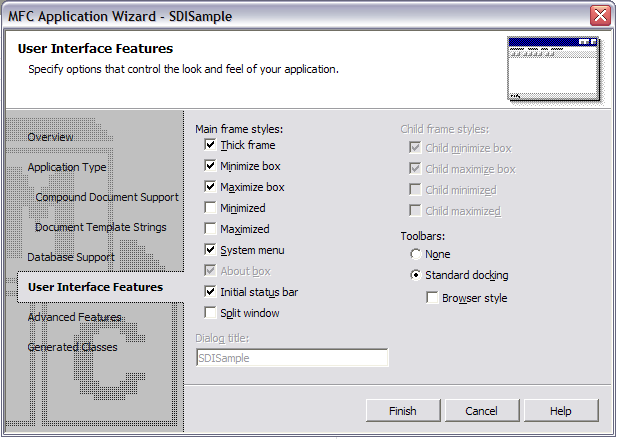Image resolution: width=617 pixels, height=439 pixels.
Task: Click the Help button
Action: [x=561, y=411]
